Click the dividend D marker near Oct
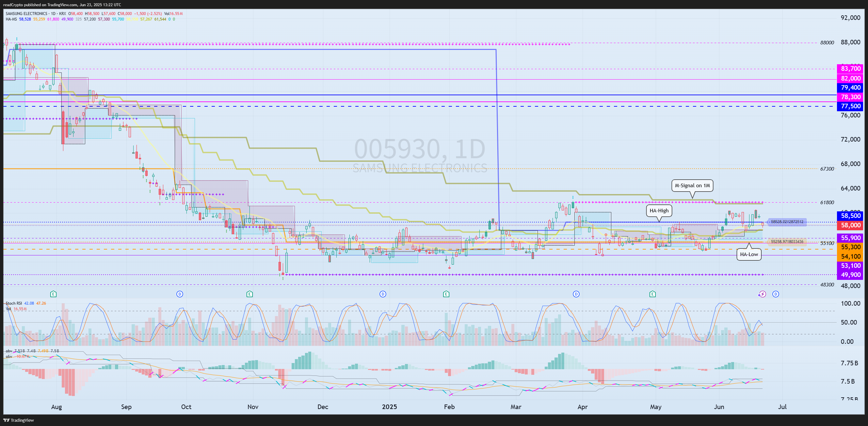 click(x=180, y=294)
